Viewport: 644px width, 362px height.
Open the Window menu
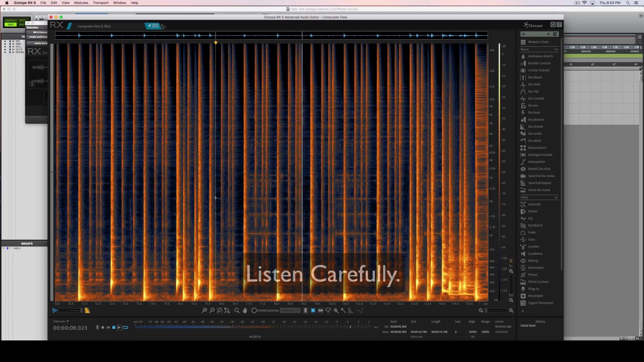[120, 3]
